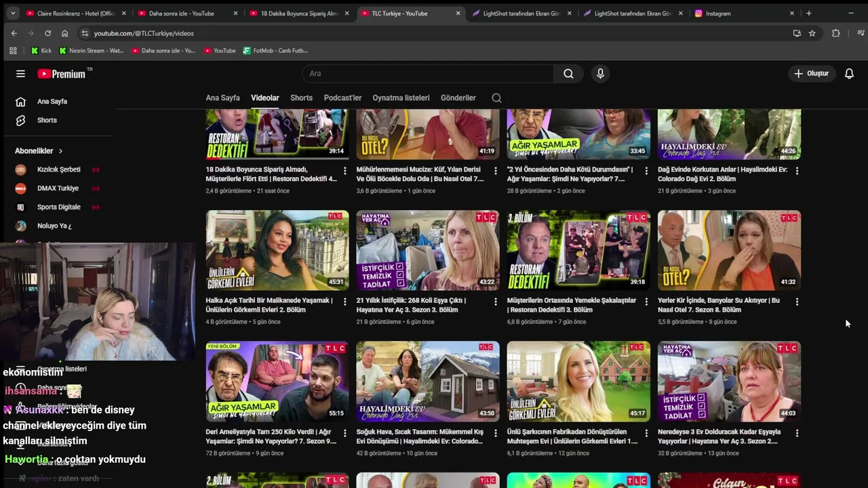This screenshot has height=488, width=868.
Task: Play Bu Nasıl Otel 41:32 thumbnail
Action: (x=729, y=250)
